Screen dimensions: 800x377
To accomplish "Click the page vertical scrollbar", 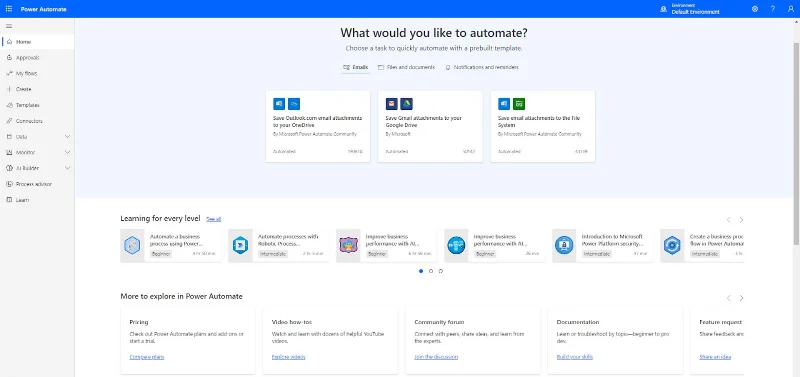I will coord(796,143).
